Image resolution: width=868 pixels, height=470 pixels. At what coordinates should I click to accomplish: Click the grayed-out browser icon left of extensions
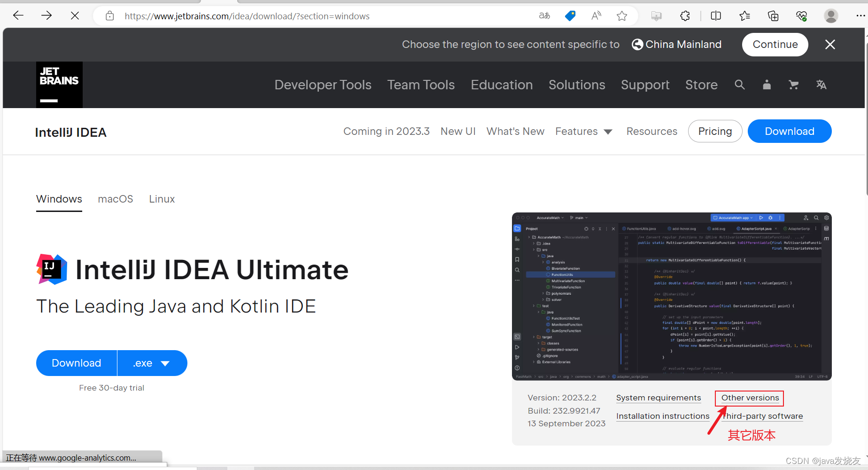[656, 16]
